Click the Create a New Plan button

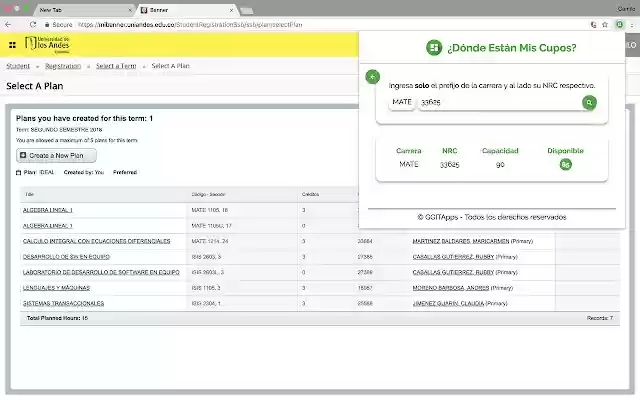[56, 155]
